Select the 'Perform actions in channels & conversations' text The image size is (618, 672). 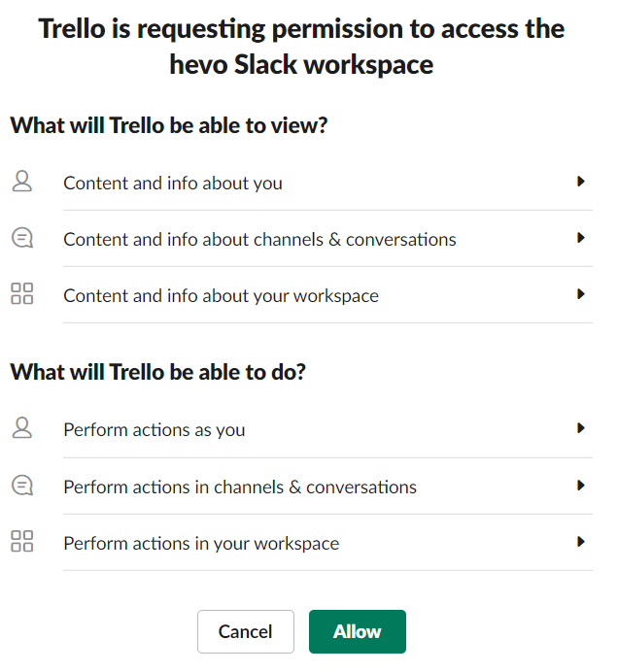point(240,487)
